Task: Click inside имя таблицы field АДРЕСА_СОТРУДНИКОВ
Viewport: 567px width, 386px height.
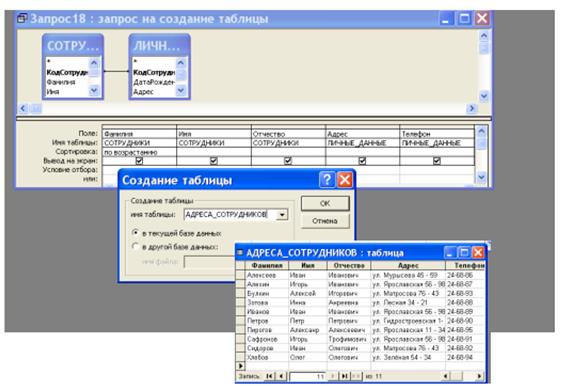Action: [x=230, y=215]
